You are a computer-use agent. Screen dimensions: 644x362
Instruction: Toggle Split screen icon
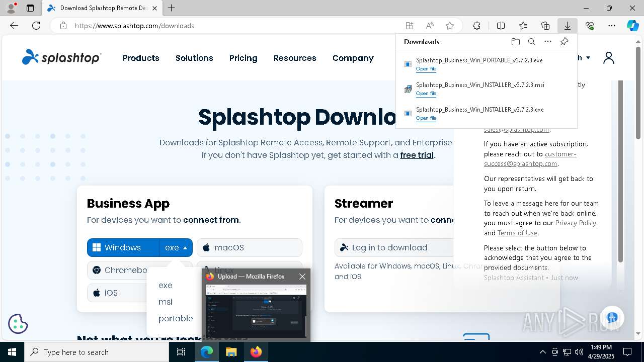501,26
